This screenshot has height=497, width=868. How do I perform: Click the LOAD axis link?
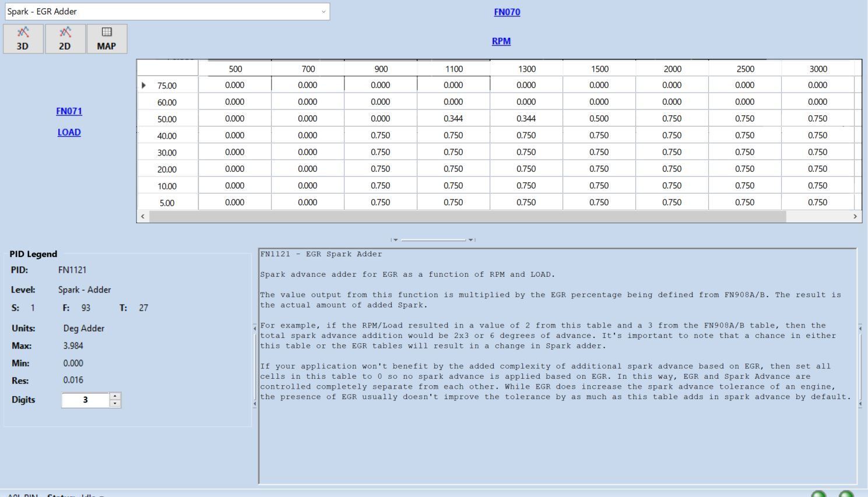tap(69, 132)
